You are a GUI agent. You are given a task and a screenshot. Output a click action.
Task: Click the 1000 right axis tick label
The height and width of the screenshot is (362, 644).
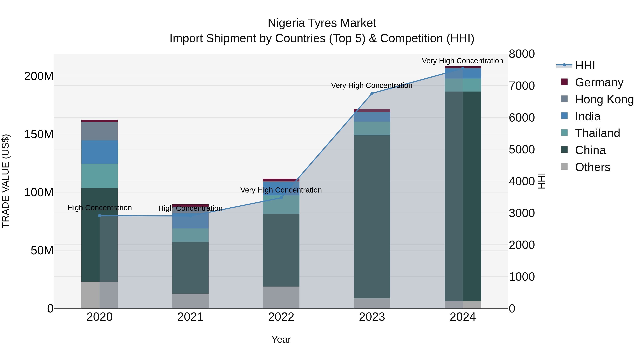pos(522,277)
